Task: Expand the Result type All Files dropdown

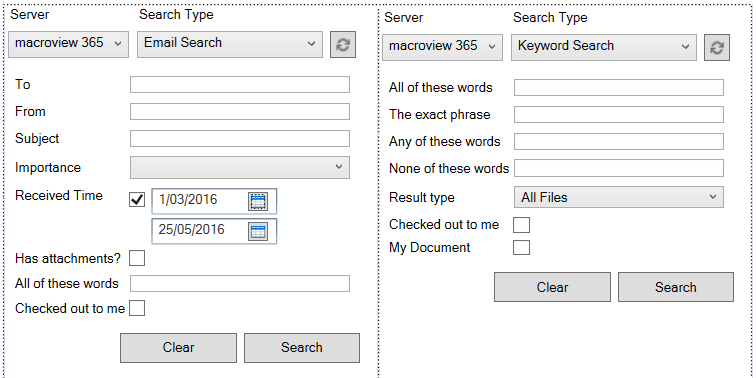Action: click(x=619, y=197)
